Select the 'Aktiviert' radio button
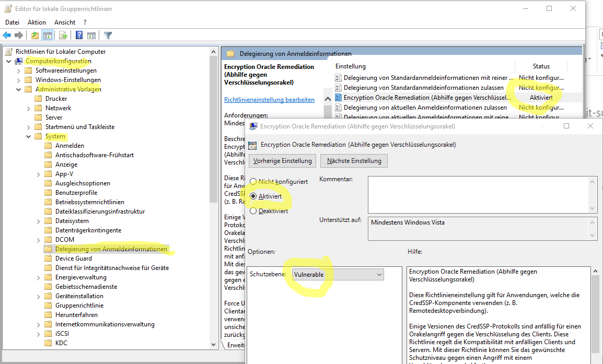This screenshot has height=364, width=603. tap(253, 196)
